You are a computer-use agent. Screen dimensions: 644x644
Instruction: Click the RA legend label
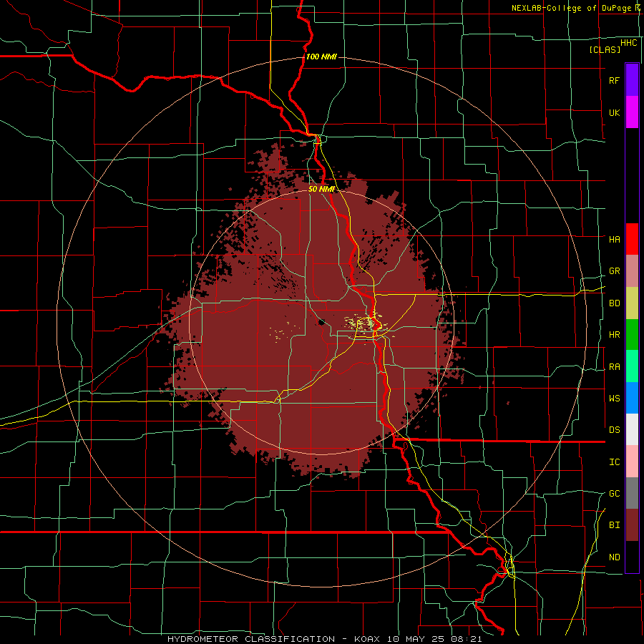coord(614,367)
